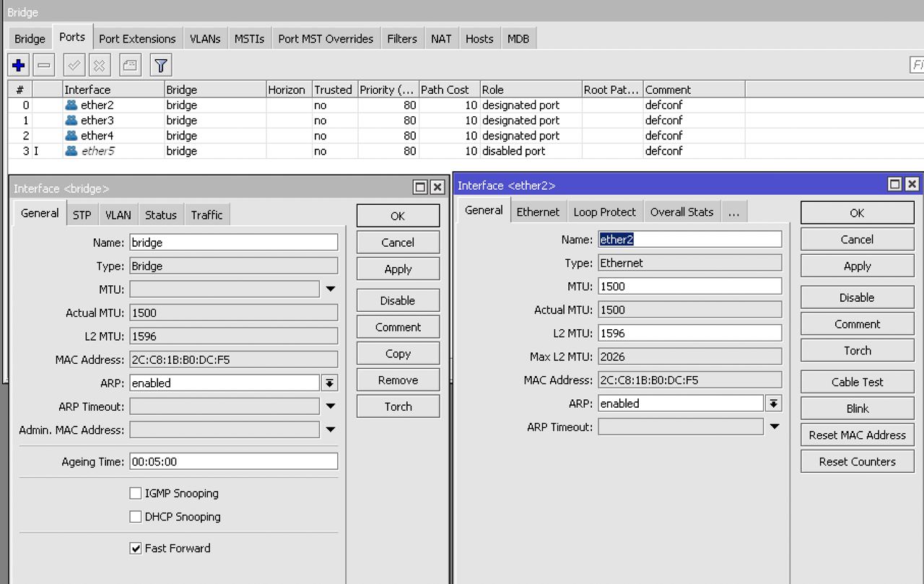Click OK in the ether2 interface window
924x584 pixels.
[857, 213]
